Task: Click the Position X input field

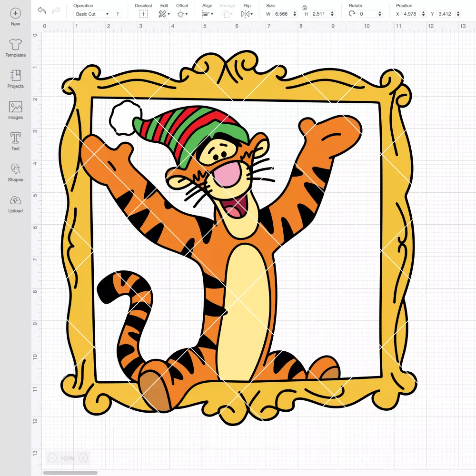Action: click(411, 14)
